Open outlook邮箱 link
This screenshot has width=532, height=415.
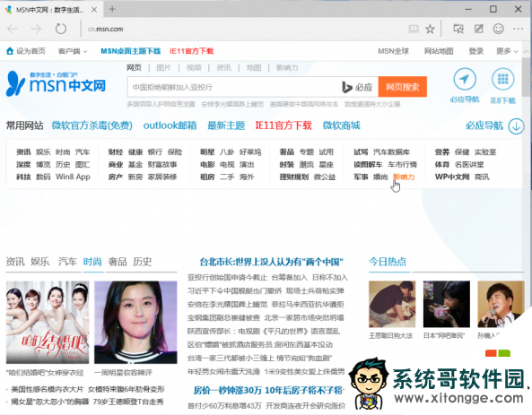170,125
